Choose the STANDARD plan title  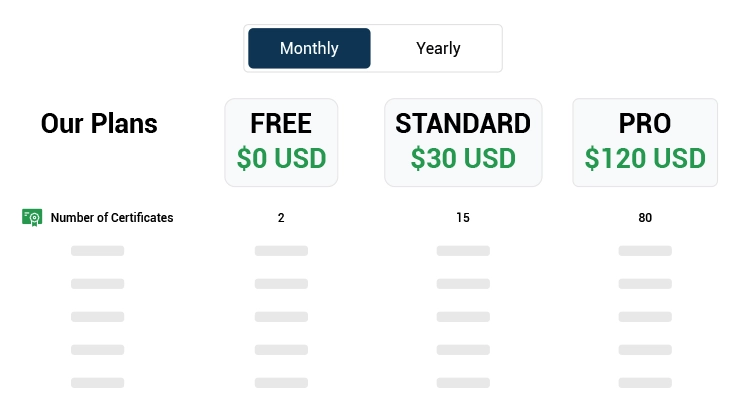point(463,124)
